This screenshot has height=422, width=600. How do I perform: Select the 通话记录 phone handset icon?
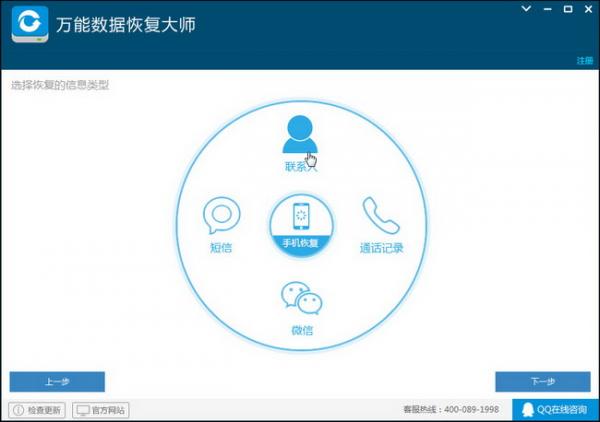[381, 215]
